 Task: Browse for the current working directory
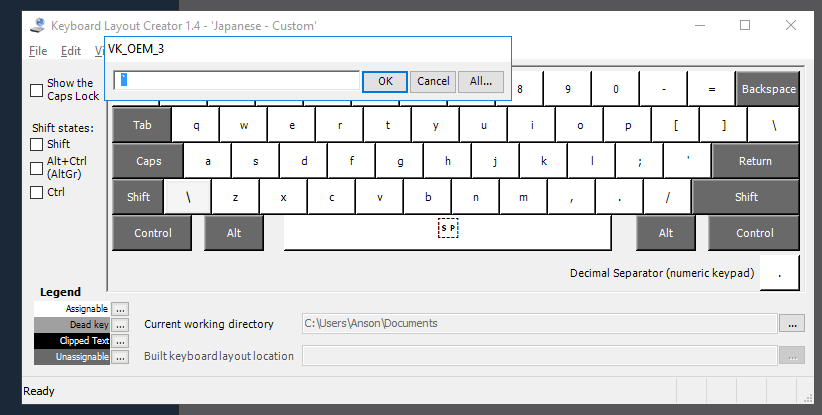(x=792, y=323)
